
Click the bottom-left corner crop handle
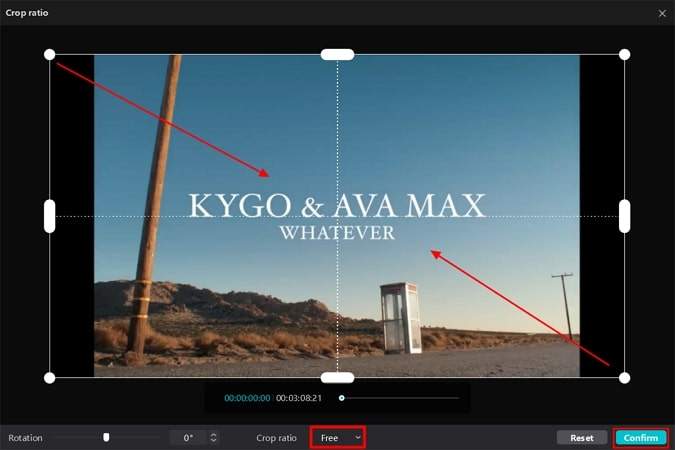tap(50, 378)
